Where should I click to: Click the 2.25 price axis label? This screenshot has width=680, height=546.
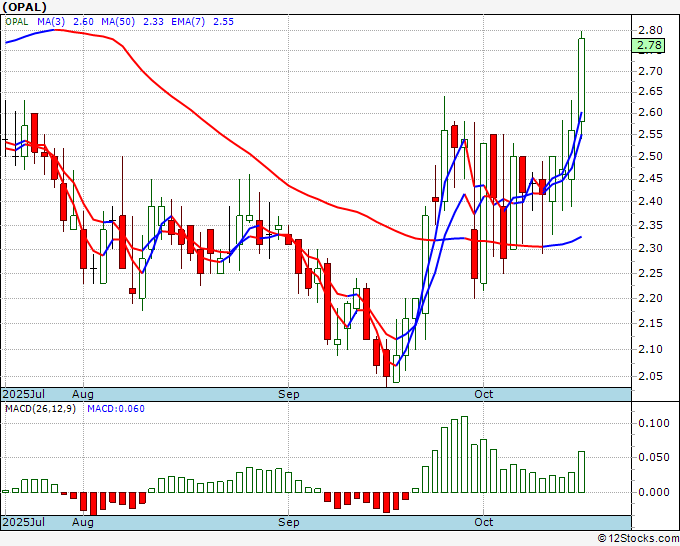(x=651, y=273)
